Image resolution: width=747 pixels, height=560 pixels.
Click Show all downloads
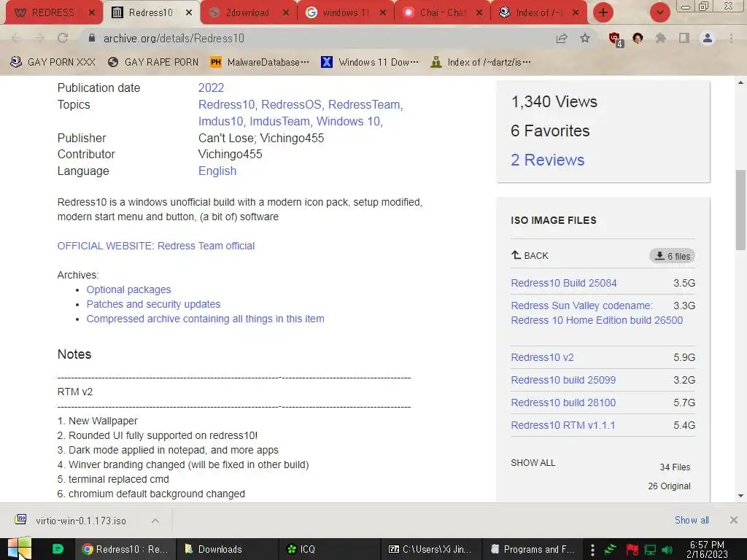click(692, 520)
